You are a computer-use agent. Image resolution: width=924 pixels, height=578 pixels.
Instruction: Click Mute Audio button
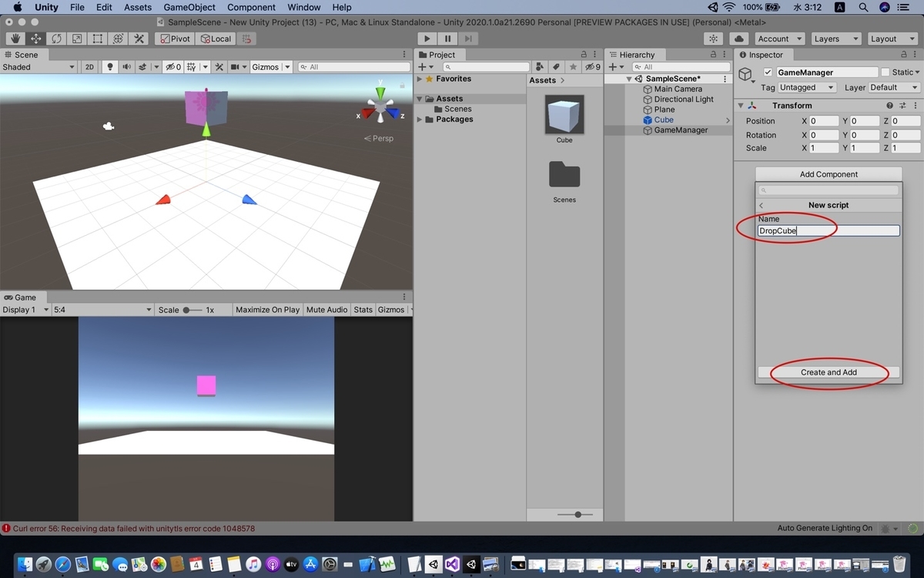coord(326,310)
